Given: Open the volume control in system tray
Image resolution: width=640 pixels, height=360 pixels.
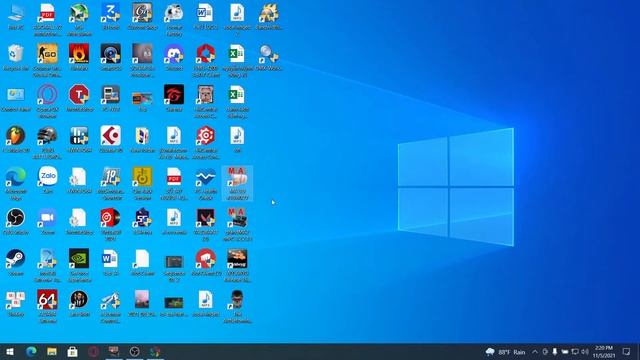Looking at the screenshot, I should (584, 351).
